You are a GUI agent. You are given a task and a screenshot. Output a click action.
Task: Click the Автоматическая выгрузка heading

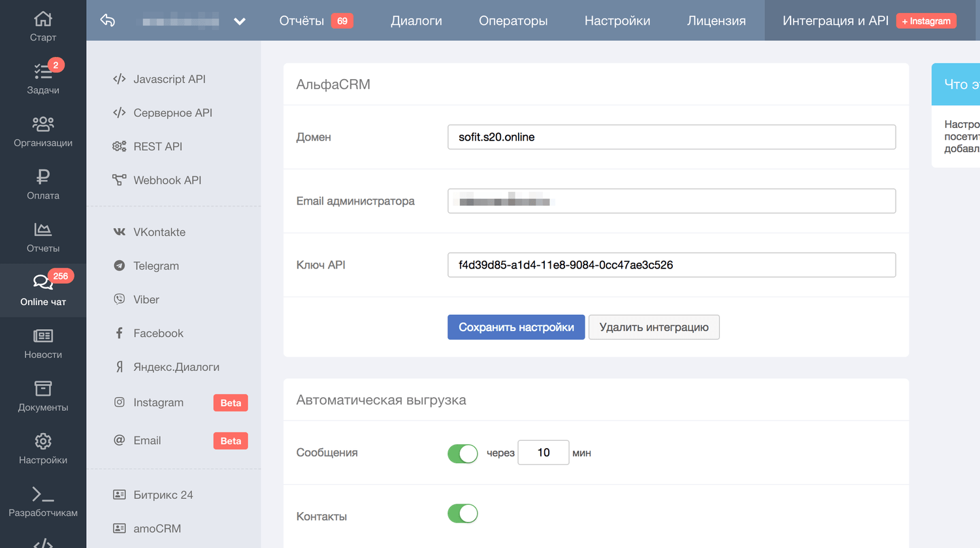pos(381,400)
